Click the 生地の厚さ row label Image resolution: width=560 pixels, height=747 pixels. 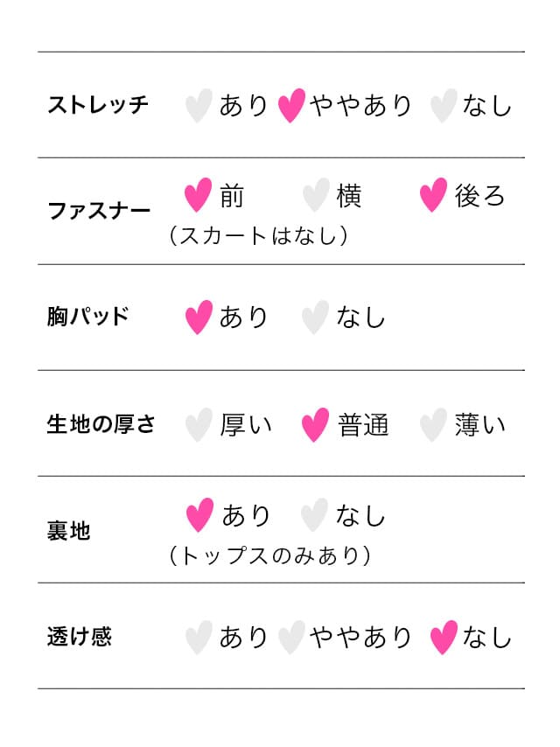[x=101, y=424]
